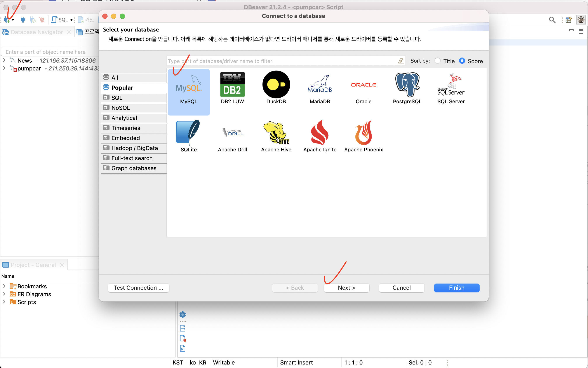Close the Database Navigator tab
588x368 pixels.
[x=69, y=32]
